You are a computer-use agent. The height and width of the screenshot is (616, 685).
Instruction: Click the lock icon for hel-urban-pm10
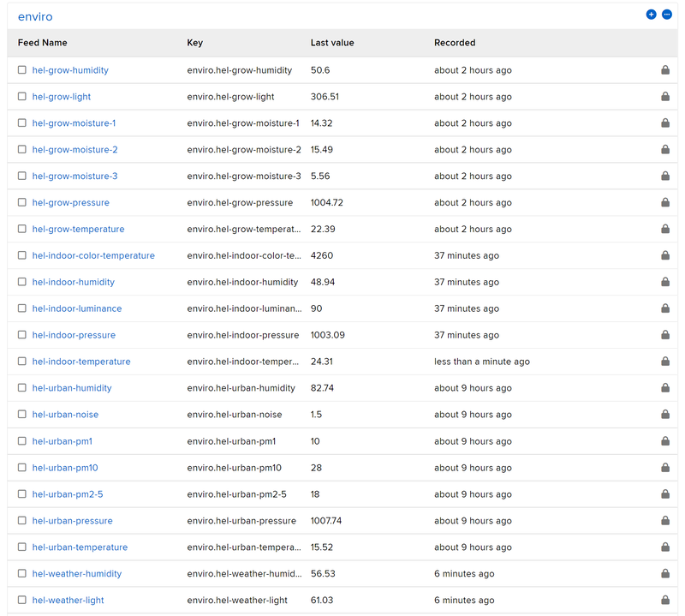[x=665, y=468]
